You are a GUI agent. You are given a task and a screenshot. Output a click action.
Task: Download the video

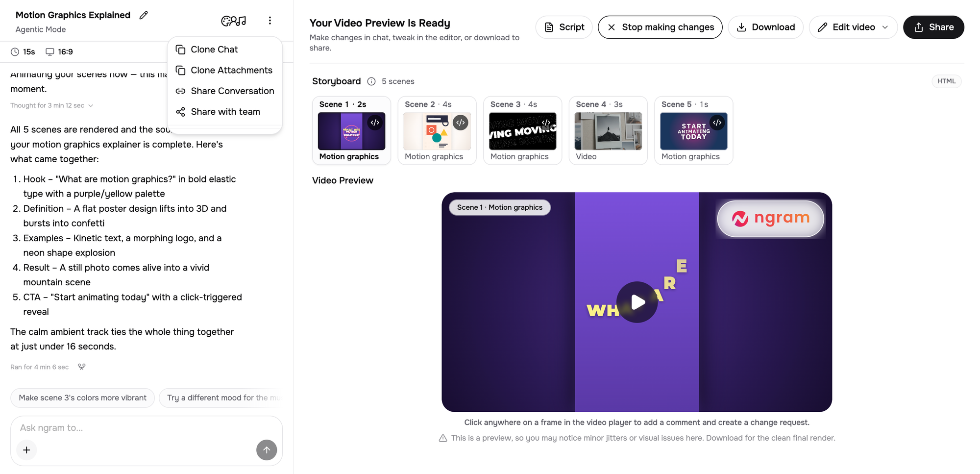coord(765,27)
